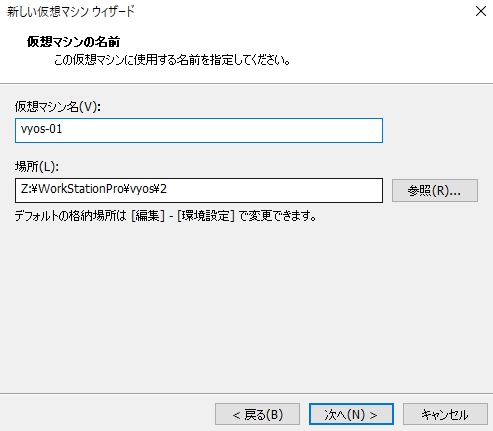Click the description text under the heading
Viewport: 493px width, 431px height.
172,60
